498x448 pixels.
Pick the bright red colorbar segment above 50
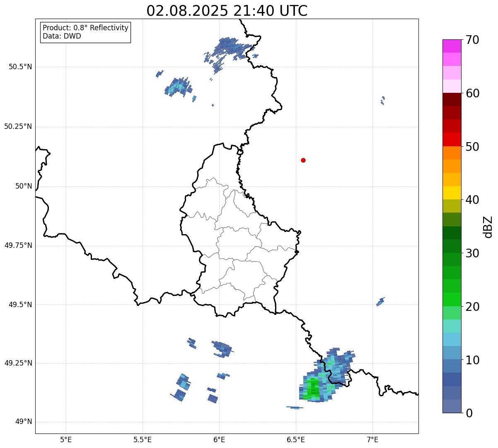[452, 139]
